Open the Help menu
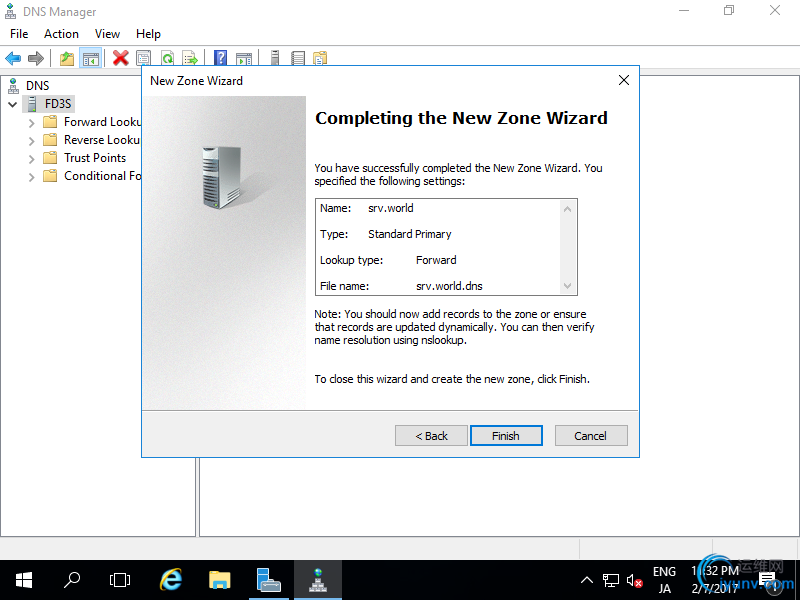Screen dimensions: 800x600 tap(148, 34)
